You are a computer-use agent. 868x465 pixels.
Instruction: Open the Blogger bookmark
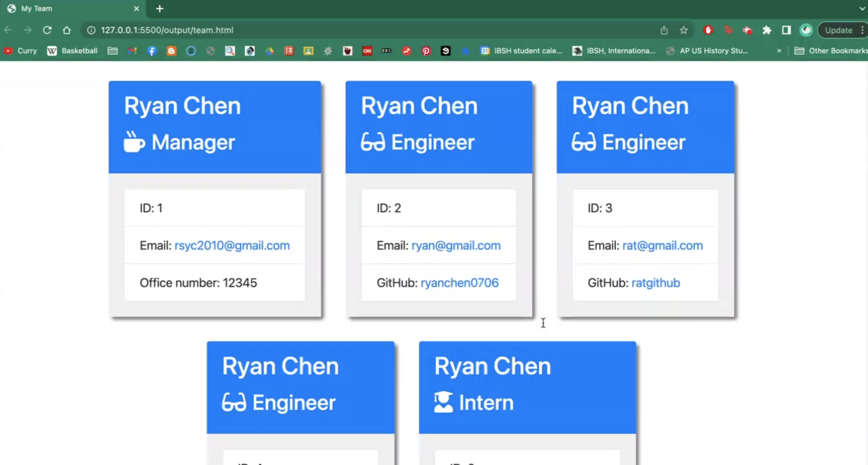pos(171,51)
